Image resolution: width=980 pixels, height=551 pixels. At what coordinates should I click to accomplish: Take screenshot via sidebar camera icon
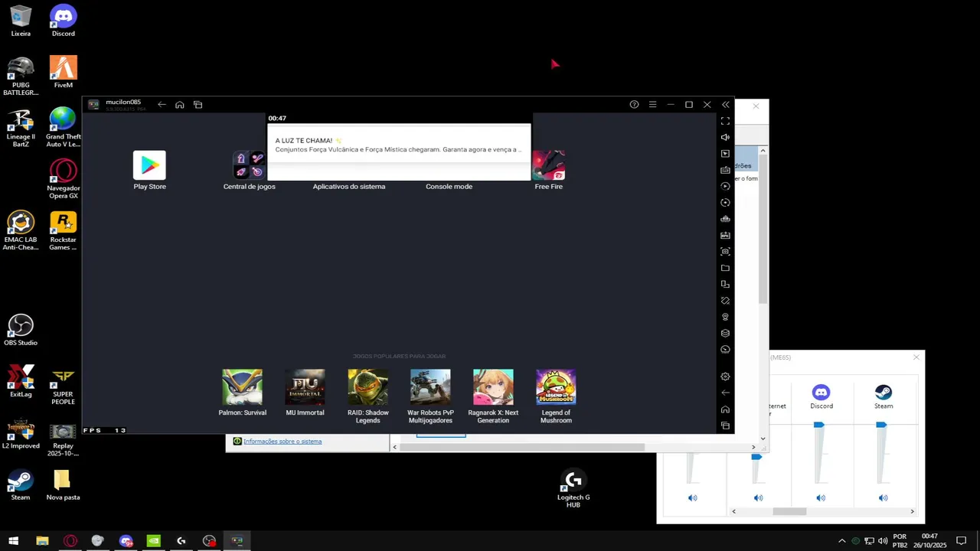point(725,251)
